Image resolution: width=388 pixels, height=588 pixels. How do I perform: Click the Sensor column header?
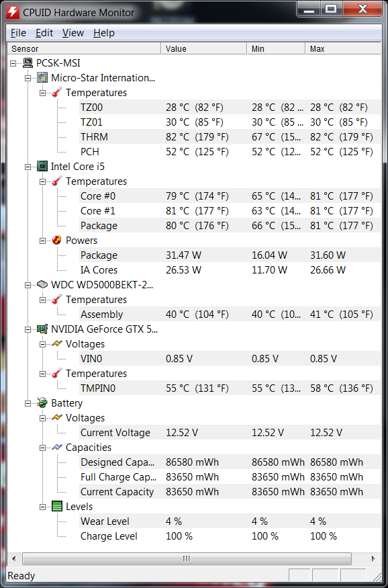(x=85, y=49)
